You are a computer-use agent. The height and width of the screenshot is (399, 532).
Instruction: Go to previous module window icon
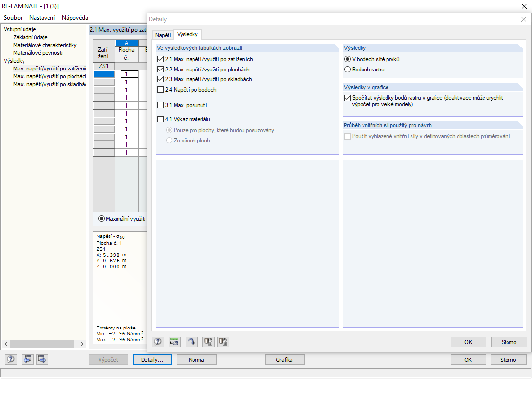point(27,359)
